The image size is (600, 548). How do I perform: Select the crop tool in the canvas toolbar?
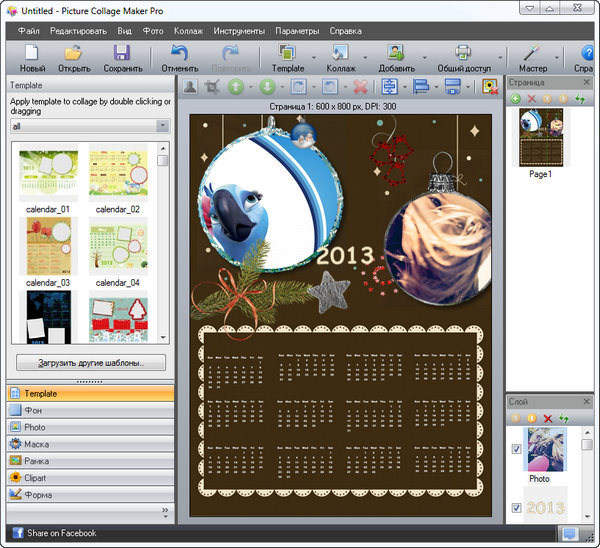click(212, 87)
